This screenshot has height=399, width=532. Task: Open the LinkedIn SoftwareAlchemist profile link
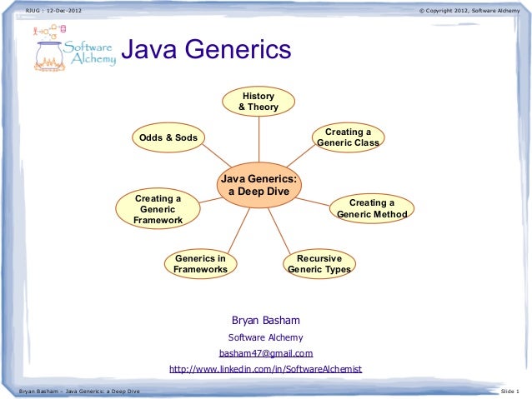point(266,369)
